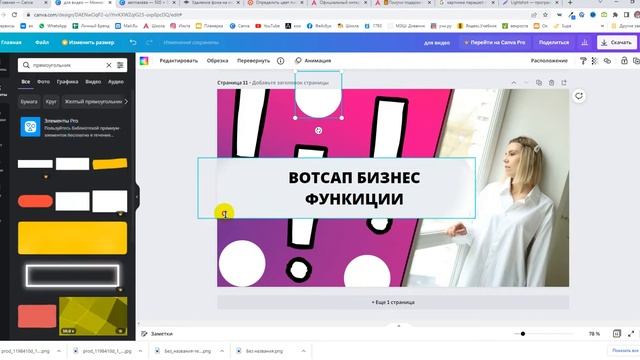Viewport: 640px width, 360px height.
Task: Click the Перевернуть flip option
Action: click(253, 61)
